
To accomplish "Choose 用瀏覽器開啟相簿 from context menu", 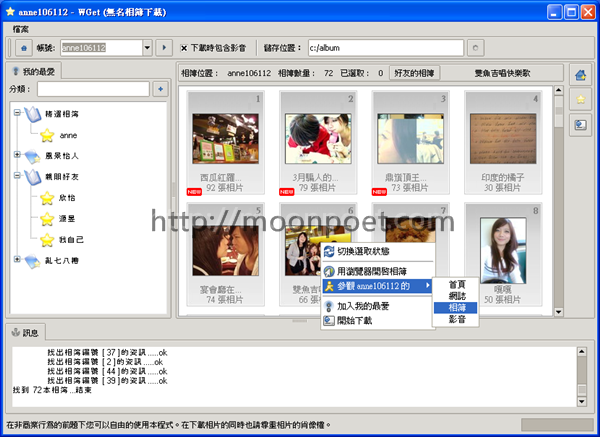I will coord(378,271).
